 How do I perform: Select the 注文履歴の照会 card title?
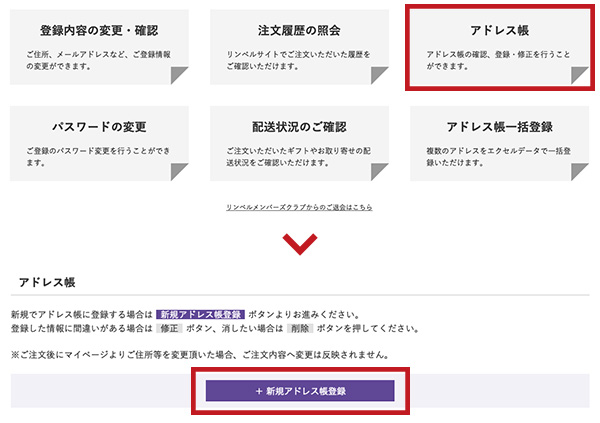coord(299,33)
